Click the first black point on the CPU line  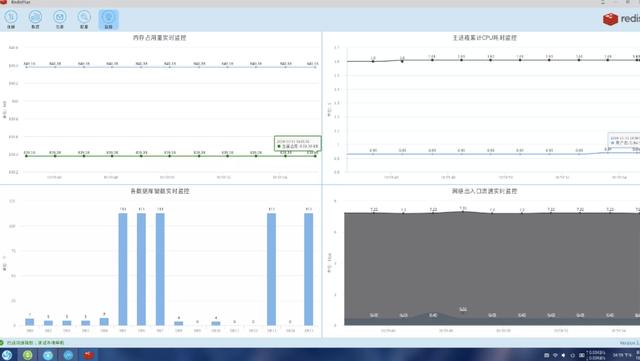coord(373,61)
